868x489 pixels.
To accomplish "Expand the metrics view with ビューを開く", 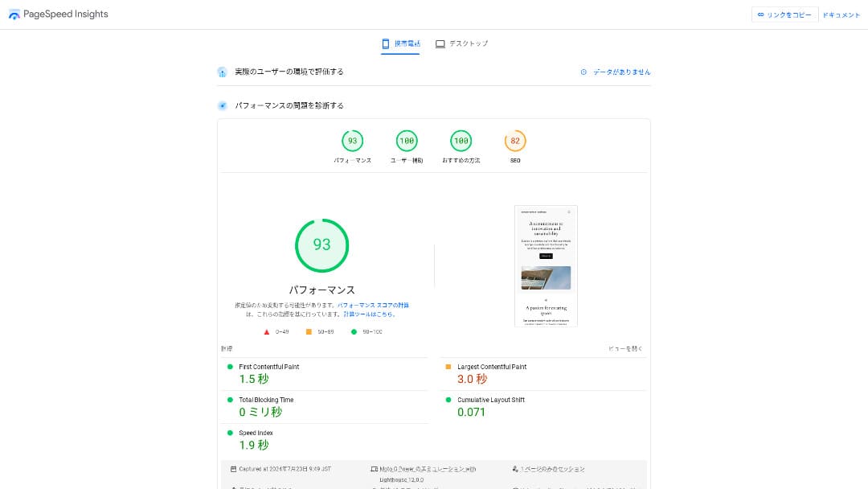I will coord(625,349).
